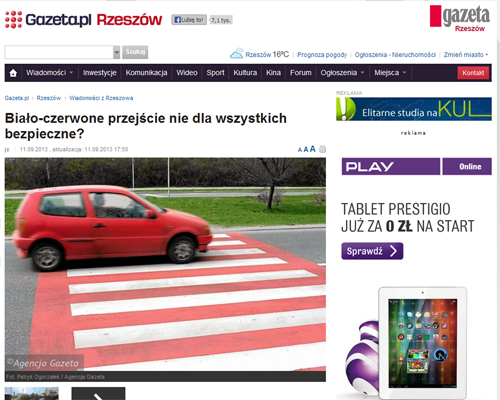This screenshot has width=500, height=400.
Task: Click in the search input field
Action: coord(59,52)
